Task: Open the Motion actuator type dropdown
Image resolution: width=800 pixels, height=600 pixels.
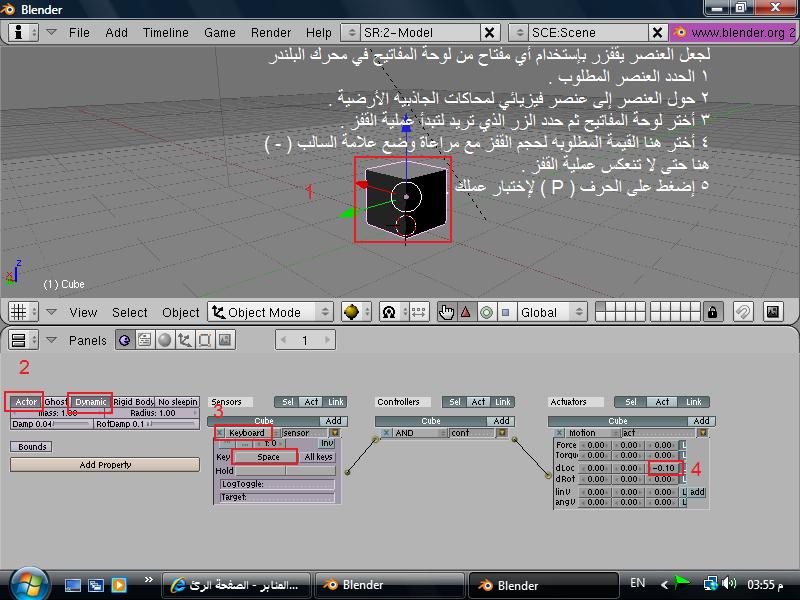Action: click(x=593, y=433)
